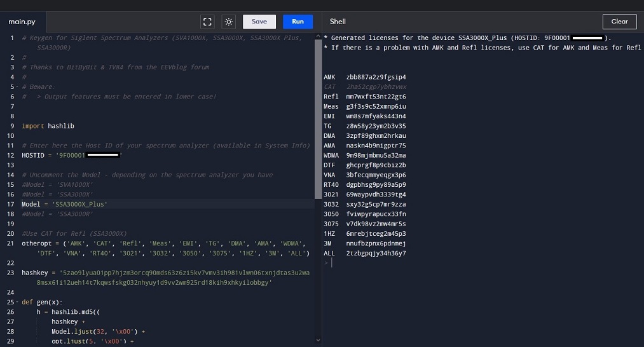This screenshot has width=644, height=347.
Task: Collapse the fold arrow at line 5
Action: pyautogui.click(x=17, y=87)
